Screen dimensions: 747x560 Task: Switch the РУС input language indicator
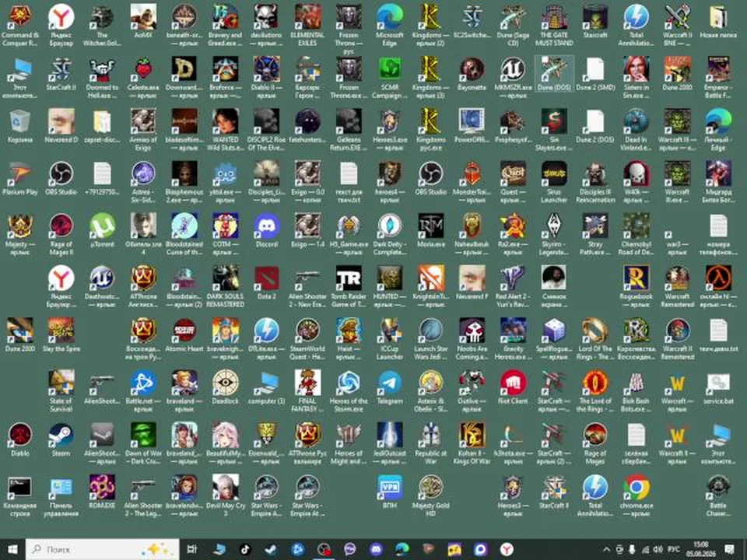tap(674, 550)
